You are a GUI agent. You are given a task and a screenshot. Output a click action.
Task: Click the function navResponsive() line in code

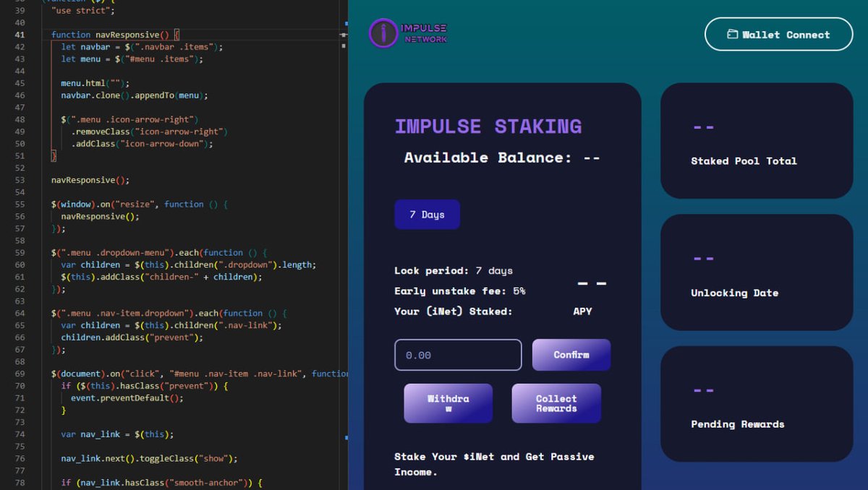click(115, 35)
